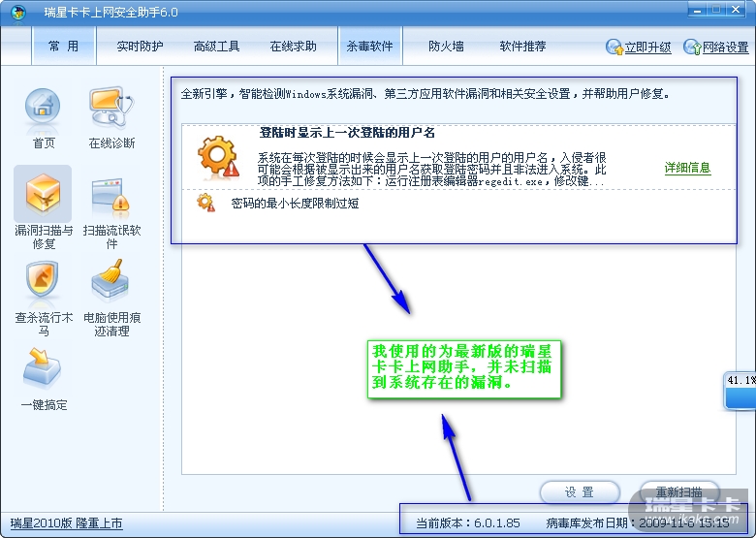The image size is (756, 538).
Task: Click the 重新扫描 button
Action: pos(678,492)
